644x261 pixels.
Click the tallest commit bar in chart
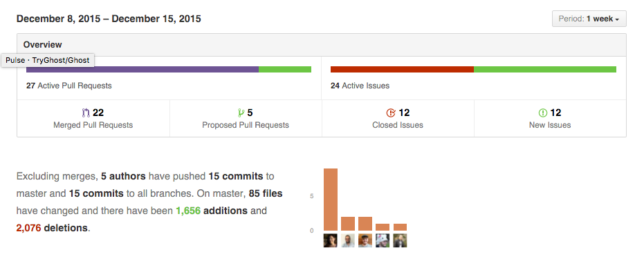pos(331,200)
